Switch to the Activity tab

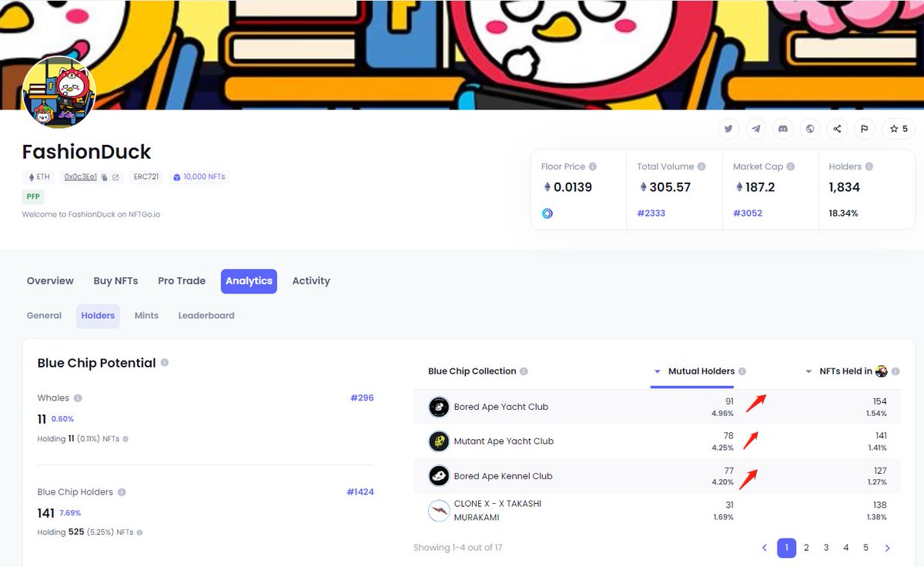point(311,281)
